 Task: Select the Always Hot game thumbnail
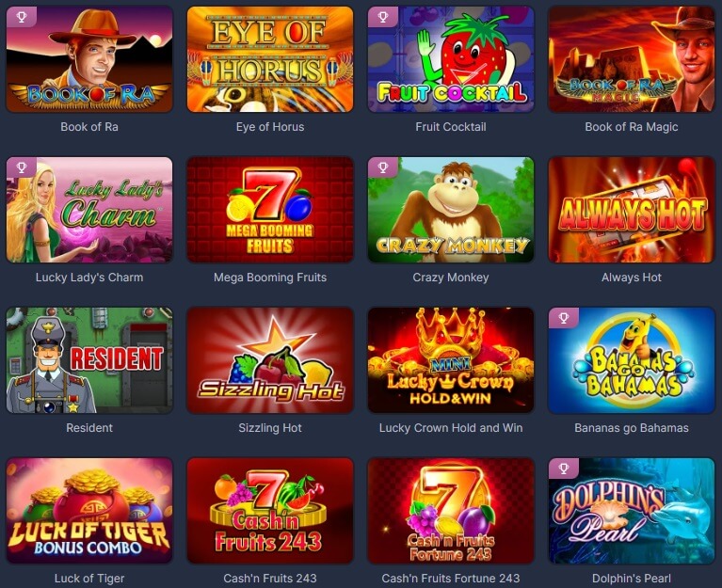[x=632, y=210]
